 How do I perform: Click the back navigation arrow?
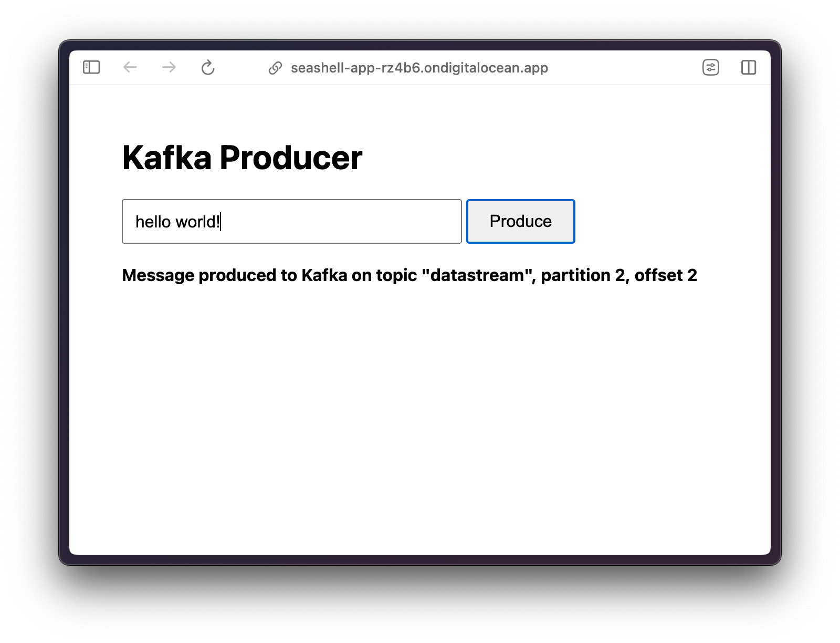click(x=130, y=67)
